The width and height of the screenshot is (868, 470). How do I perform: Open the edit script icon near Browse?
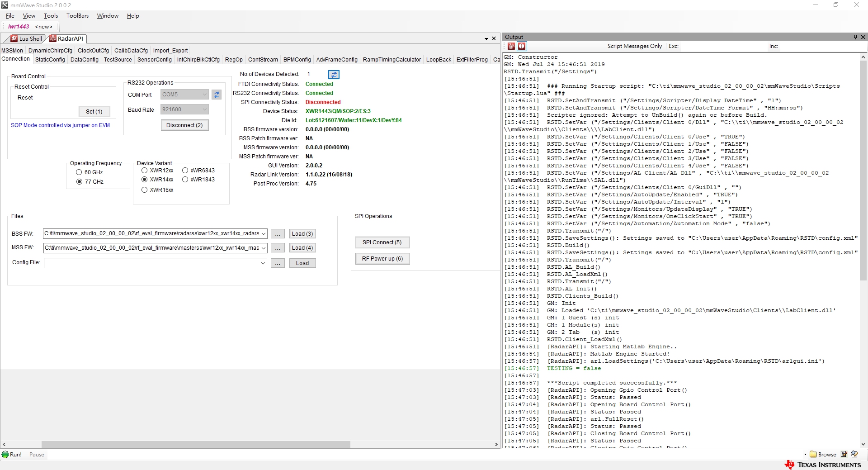[844, 454]
